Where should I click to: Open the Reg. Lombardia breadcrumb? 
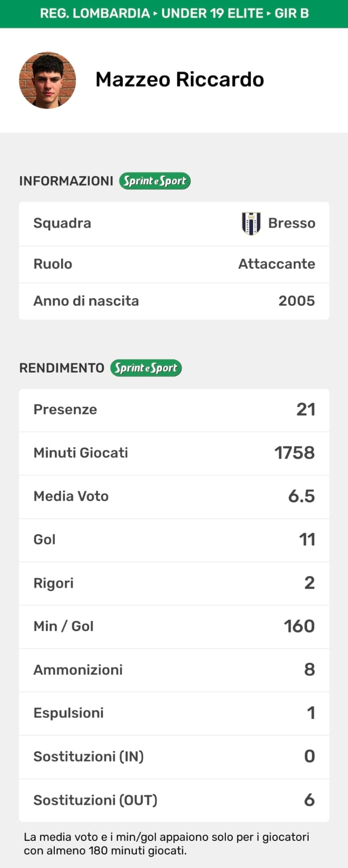95,13
